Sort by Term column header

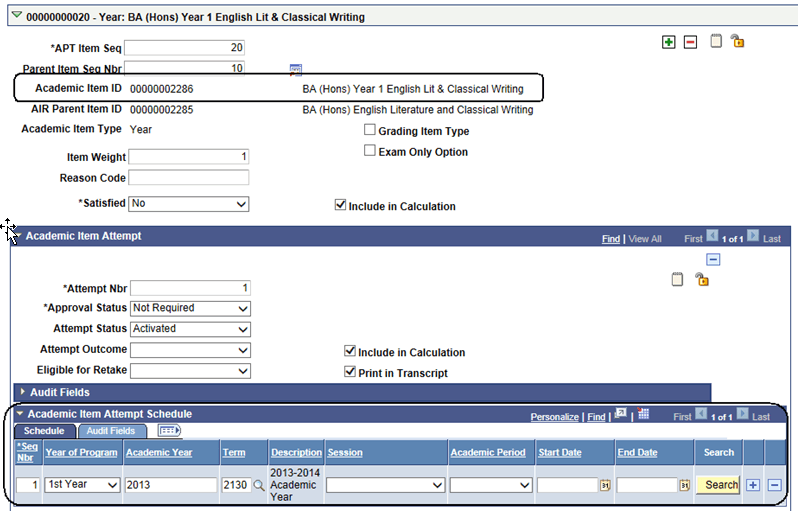coord(234,453)
